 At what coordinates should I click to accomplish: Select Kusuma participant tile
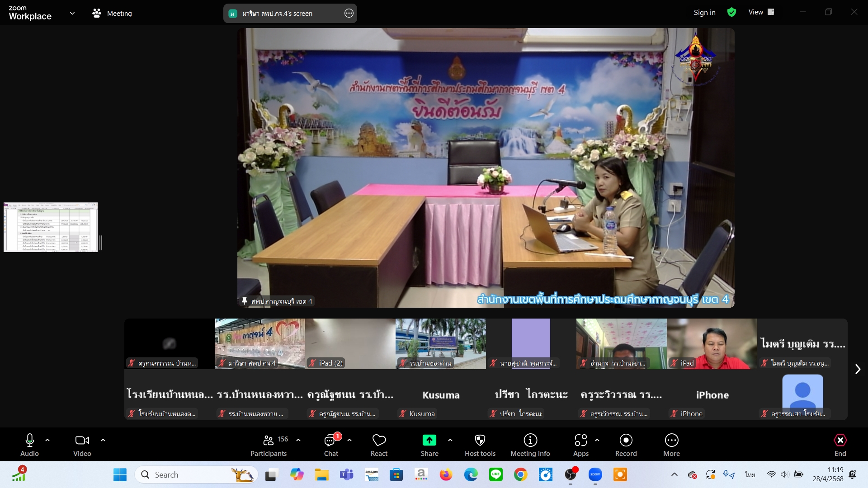click(441, 394)
